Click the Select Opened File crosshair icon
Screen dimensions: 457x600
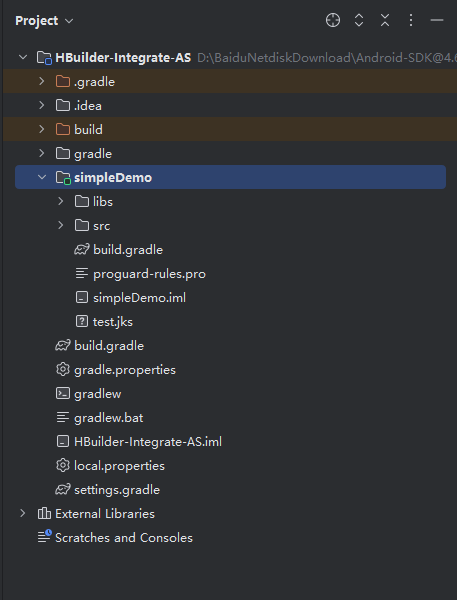(333, 20)
